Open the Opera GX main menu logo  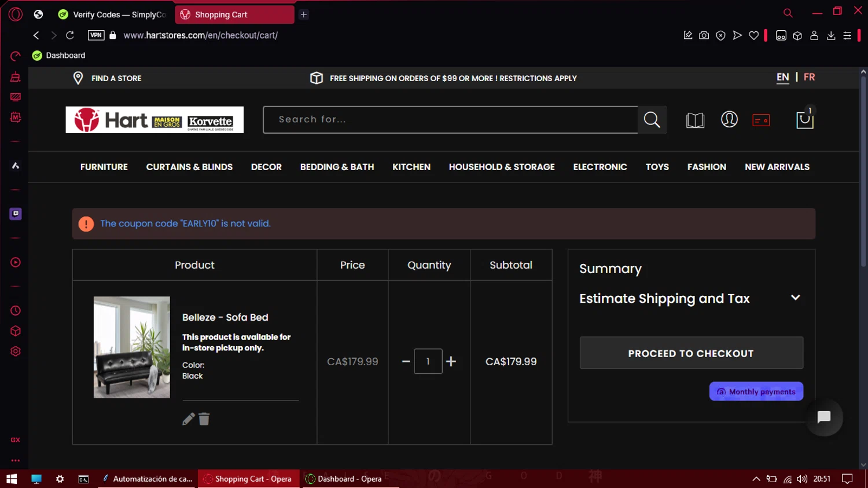pos(16,14)
